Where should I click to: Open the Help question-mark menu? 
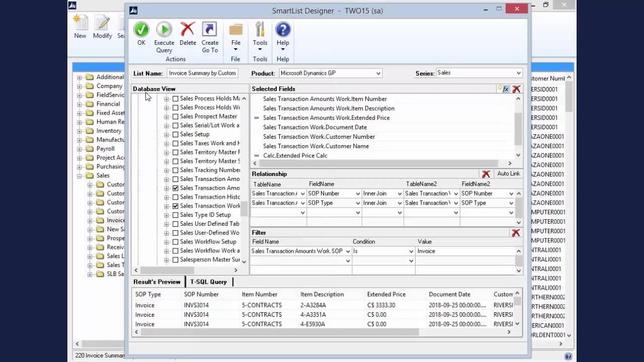tap(283, 30)
